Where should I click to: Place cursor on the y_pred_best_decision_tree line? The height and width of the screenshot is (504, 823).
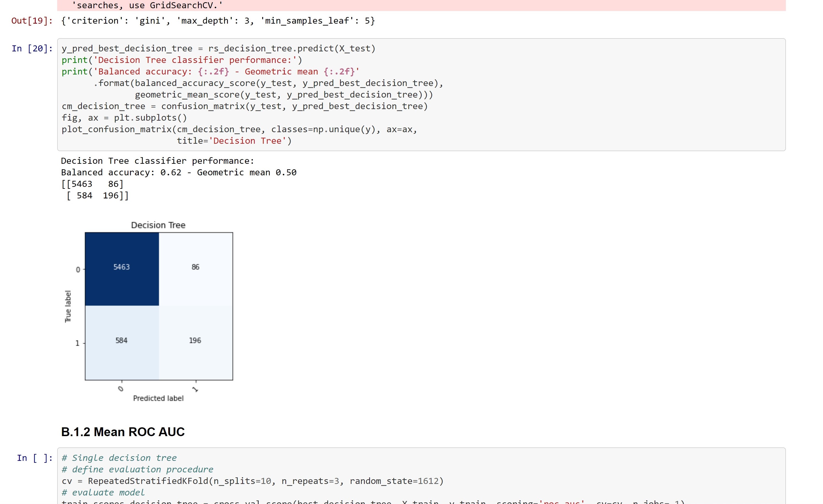(217, 48)
